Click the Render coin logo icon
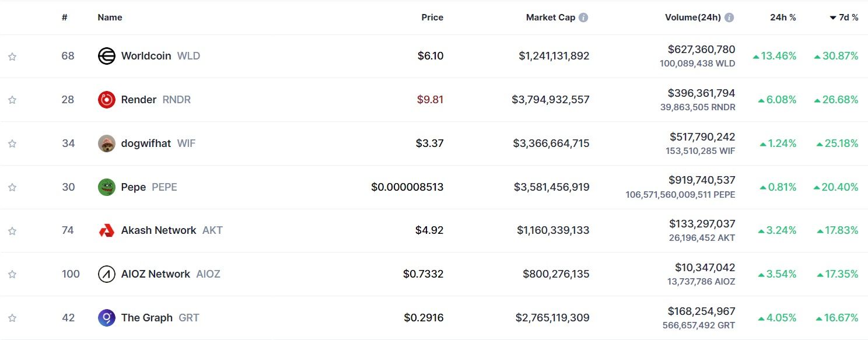 coord(107,100)
